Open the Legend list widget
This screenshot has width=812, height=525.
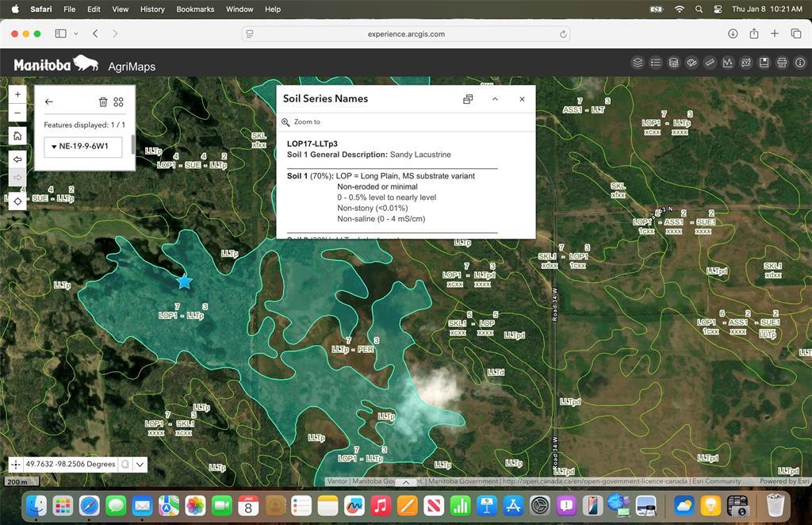click(656, 63)
